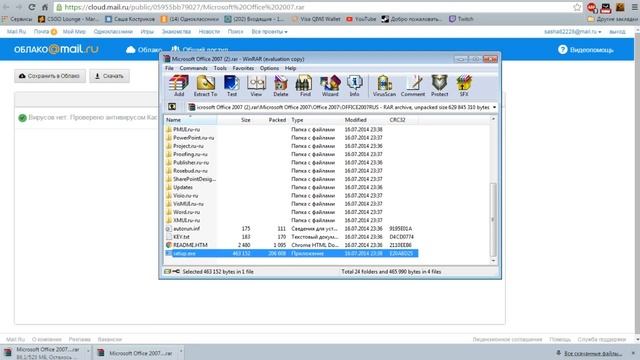Expand the archive path dropdown

pyautogui.click(x=494, y=107)
